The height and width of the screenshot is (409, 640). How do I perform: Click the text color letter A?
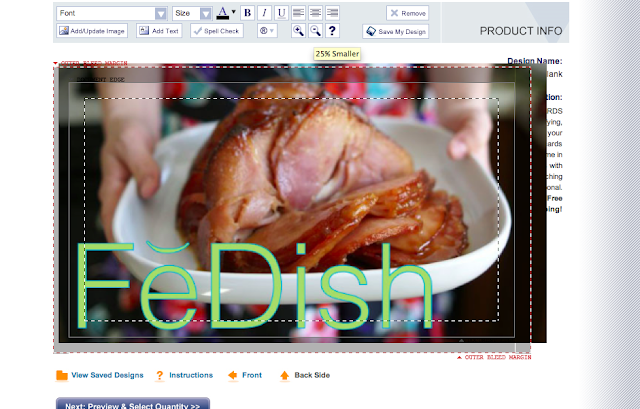(x=222, y=13)
